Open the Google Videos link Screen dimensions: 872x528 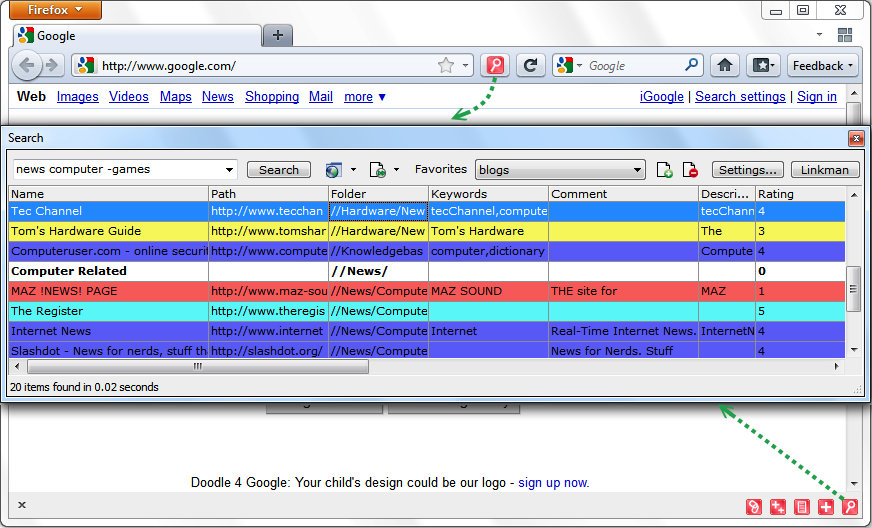click(128, 97)
